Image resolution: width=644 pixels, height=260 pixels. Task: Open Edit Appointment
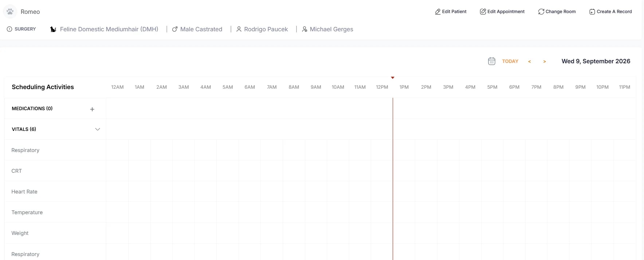(502, 12)
